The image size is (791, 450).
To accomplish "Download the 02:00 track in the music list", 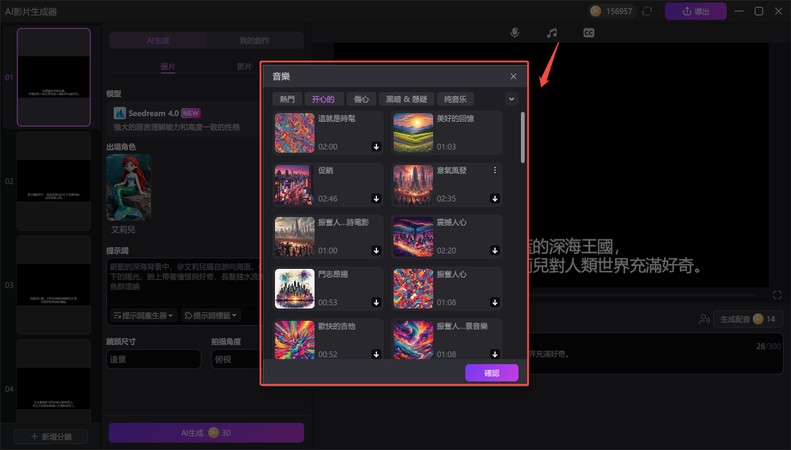I will tap(376, 147).
